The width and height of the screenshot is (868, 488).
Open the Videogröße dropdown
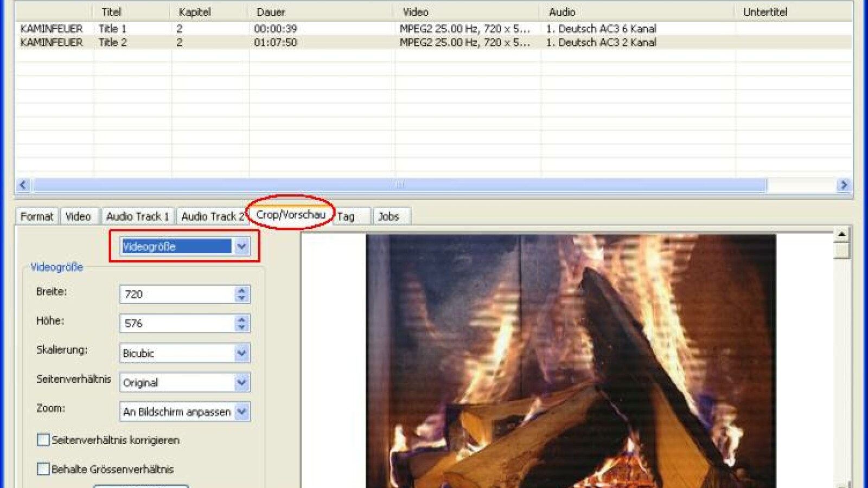(241, 247)
